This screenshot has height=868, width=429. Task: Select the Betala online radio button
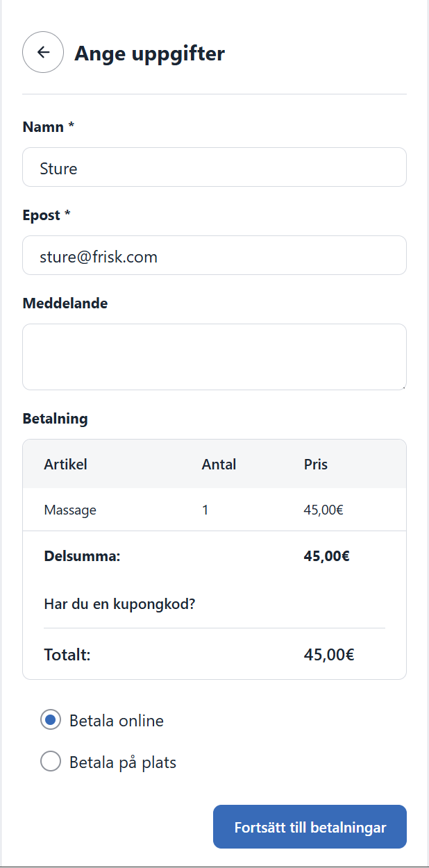[x=51, y=720]
